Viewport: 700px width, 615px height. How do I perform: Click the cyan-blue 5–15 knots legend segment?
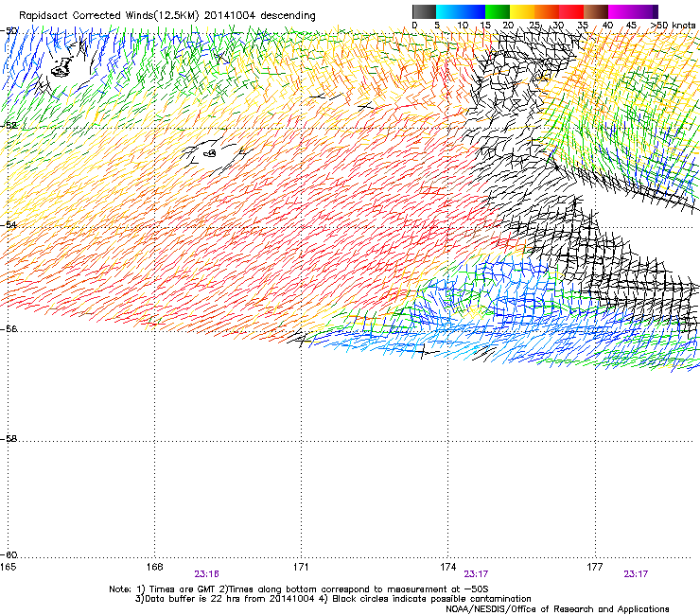coord(461,11)
